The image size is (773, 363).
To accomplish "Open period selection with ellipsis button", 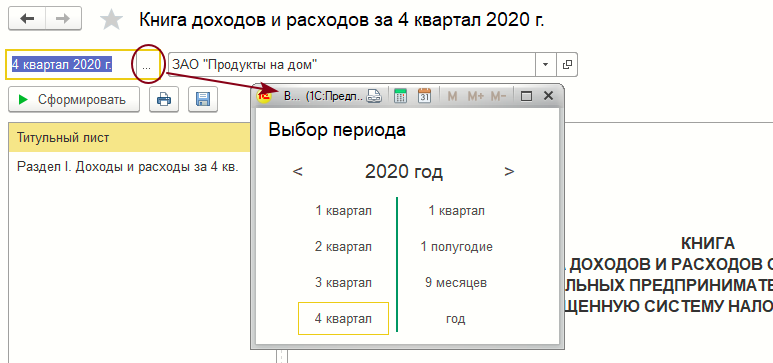I will [146, 65].
